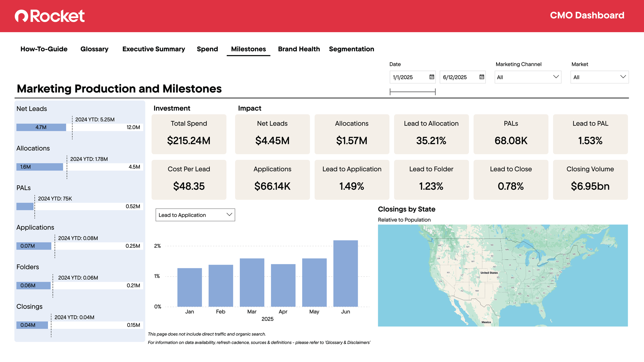
Task: Click the Total Spend KPI card
Action: (x=189, y=134)
